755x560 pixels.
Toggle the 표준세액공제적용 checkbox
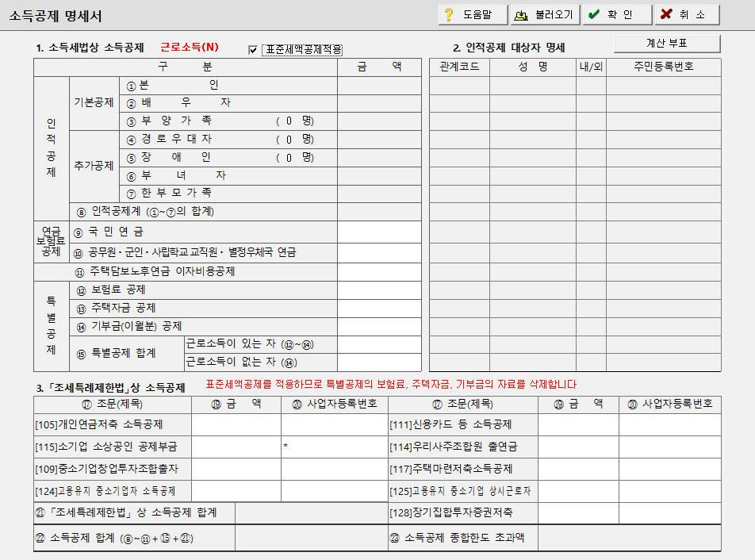253,50
